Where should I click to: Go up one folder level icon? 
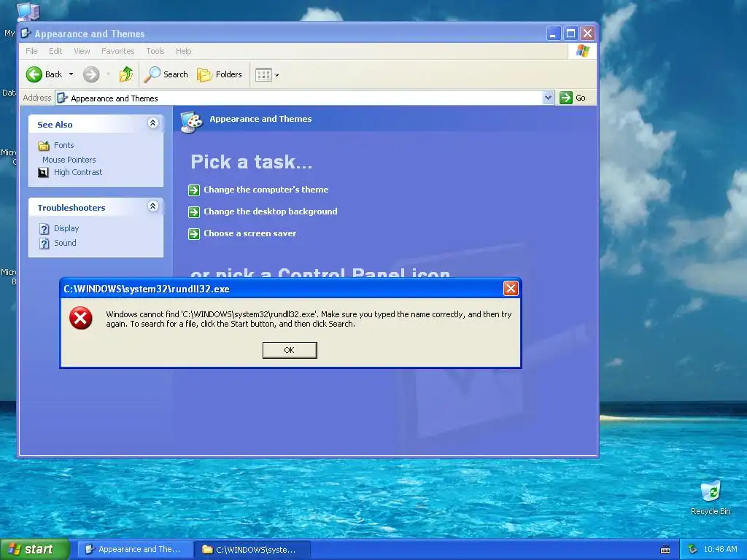click(x=126, y=74)
